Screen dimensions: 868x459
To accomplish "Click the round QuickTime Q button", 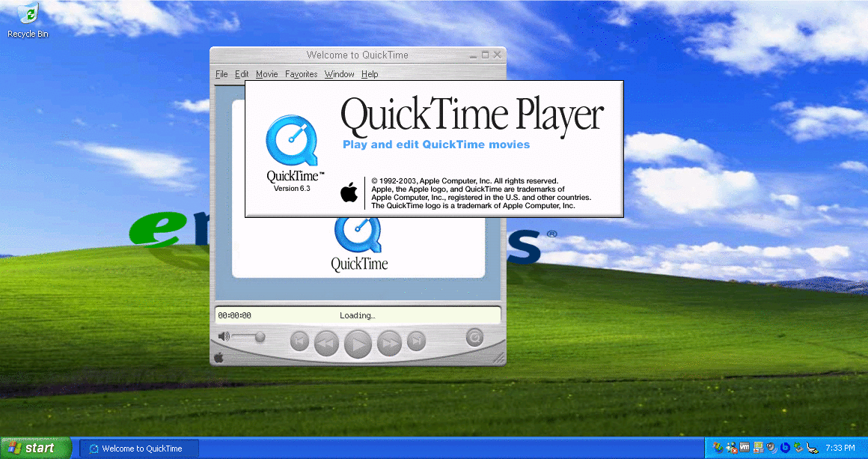I will [x=474, y=337].
